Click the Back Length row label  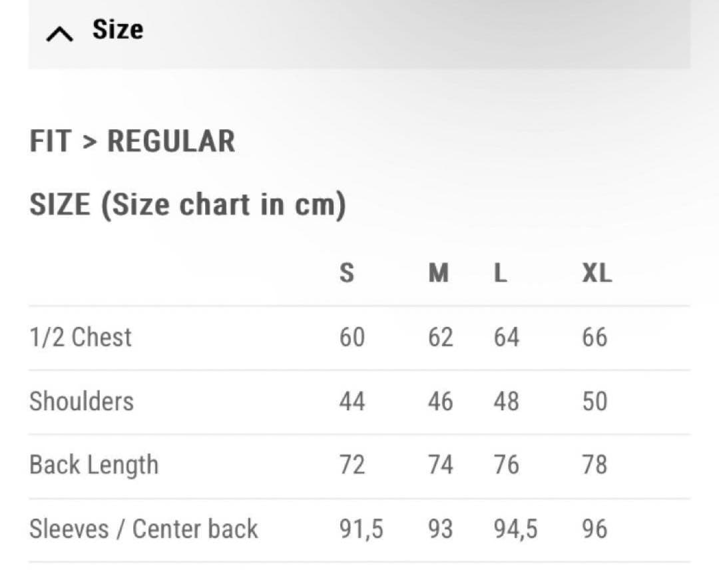tap(94, 465)
